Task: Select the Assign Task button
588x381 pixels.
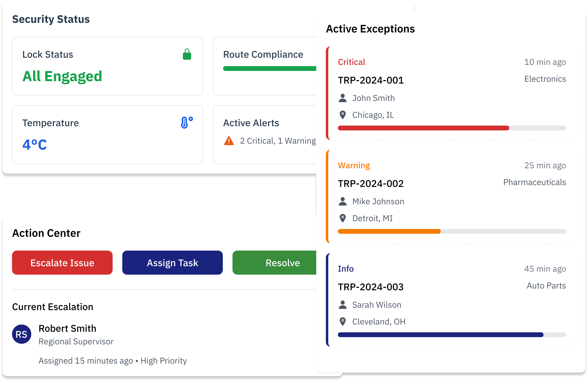Action: tap(172, 263)
